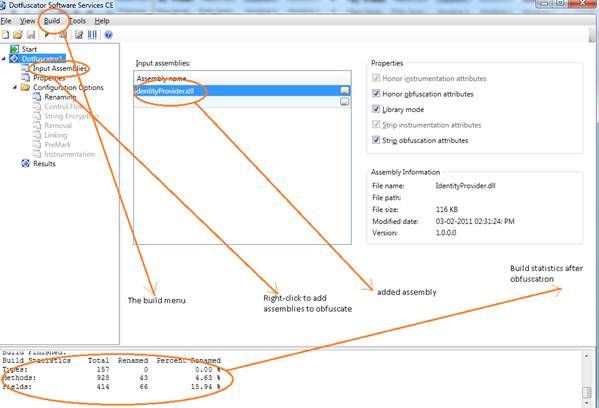Click the 116 KB file size value

pos(447,209)
